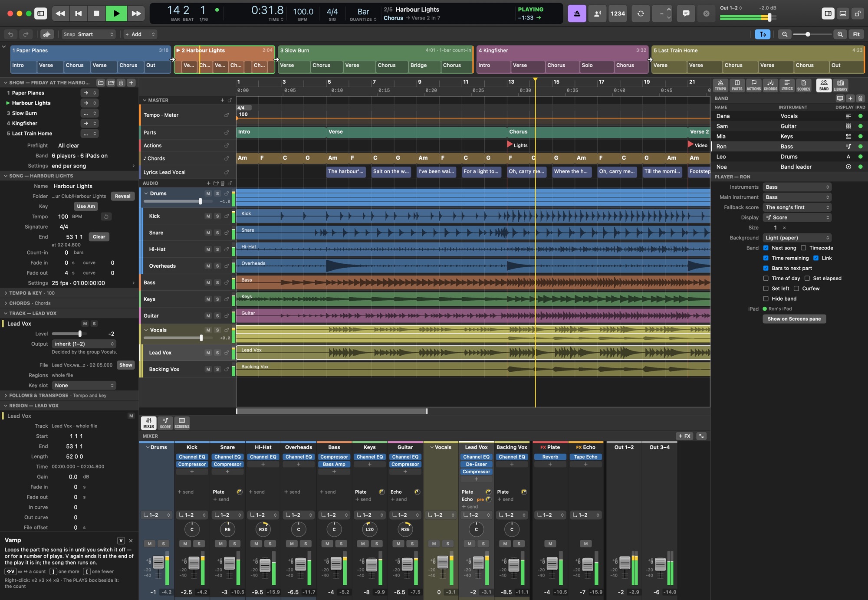Check the Hide band option
Image resolution: width=868 pixels, height=600 pixels.
coord(766,298)
